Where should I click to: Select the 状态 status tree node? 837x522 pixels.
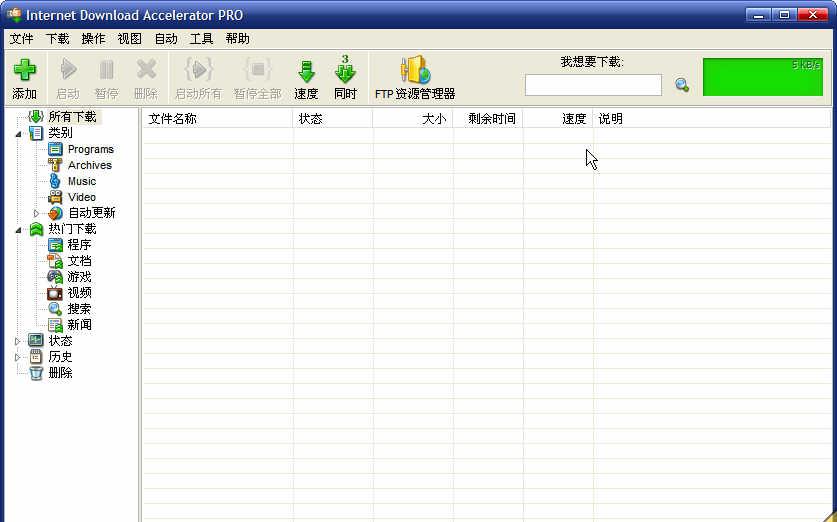(60, 341)
